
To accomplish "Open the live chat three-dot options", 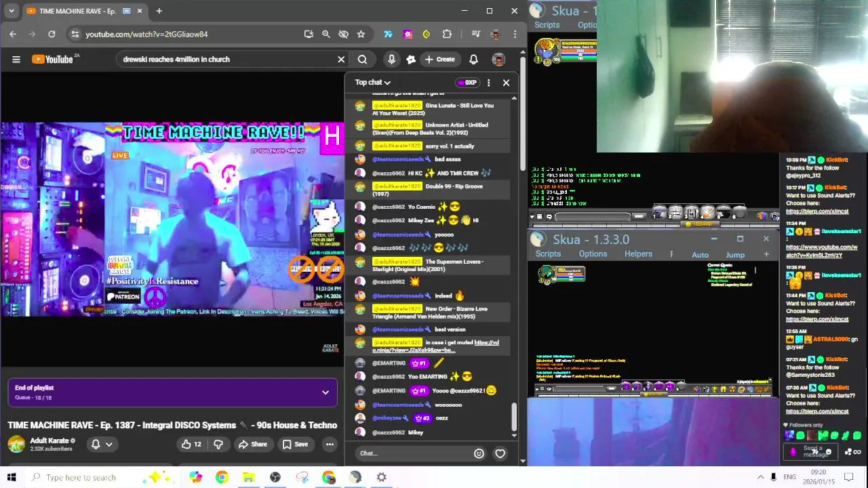I will click(x=488, y=83).
